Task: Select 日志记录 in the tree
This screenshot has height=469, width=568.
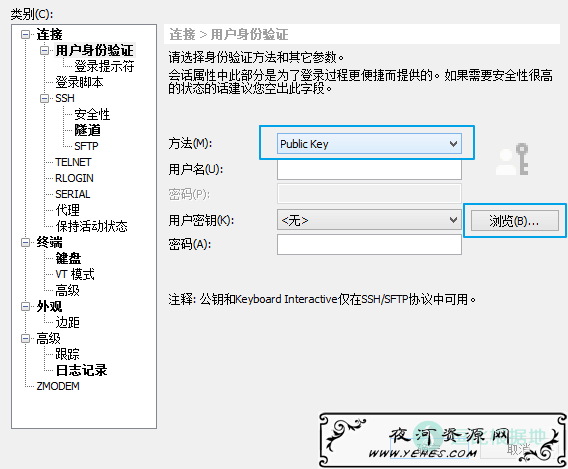Action: click(81, 370)
